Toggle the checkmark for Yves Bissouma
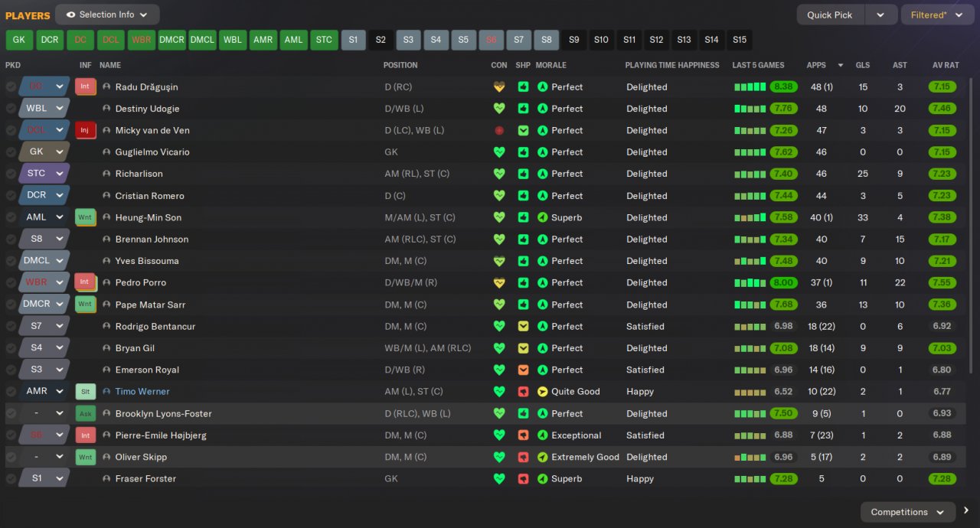This screenshot has height=528, width=980. (11, 261)
